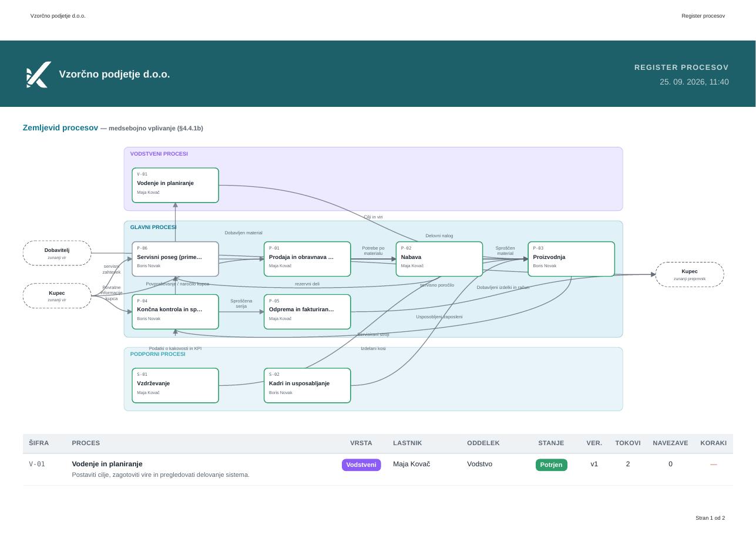Click the P-05 Odprema in fakturiranje node
This screenshot has height=535, width=756.
(307, 312)
